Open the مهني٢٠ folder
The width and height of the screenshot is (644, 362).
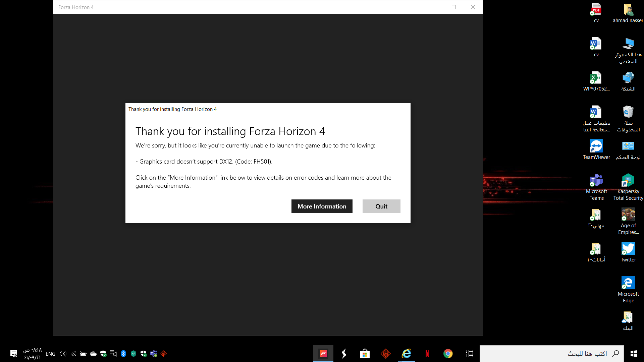(596, 218)
